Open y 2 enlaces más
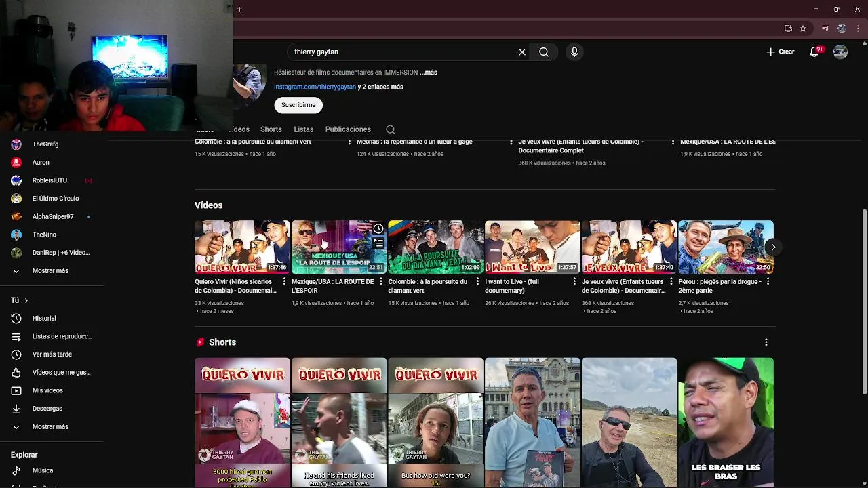Image resolution: width=868 pixels, height=488 pixels. click(x=380, y=87)
